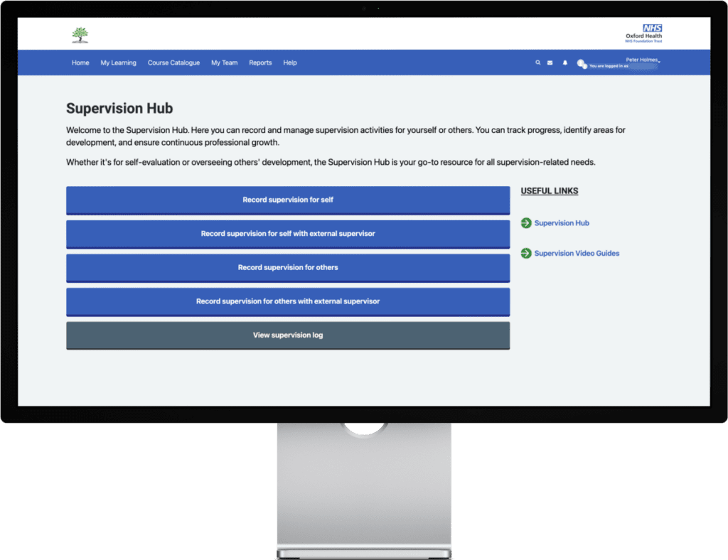Open the Help menu

click(x=290, y=63)
